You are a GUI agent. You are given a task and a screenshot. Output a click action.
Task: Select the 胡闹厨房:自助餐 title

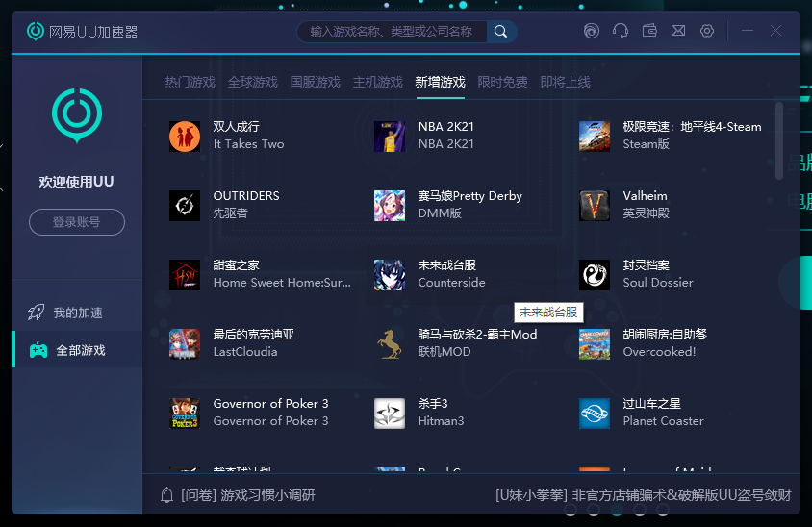coord(665,335)
